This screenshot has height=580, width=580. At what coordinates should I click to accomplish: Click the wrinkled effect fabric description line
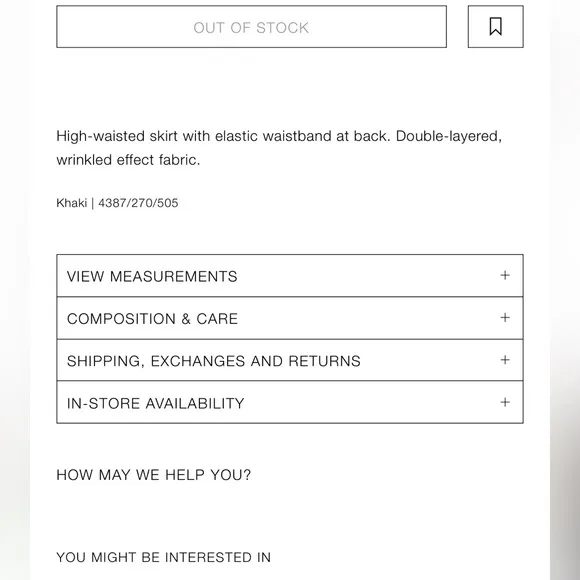[128, 160]
